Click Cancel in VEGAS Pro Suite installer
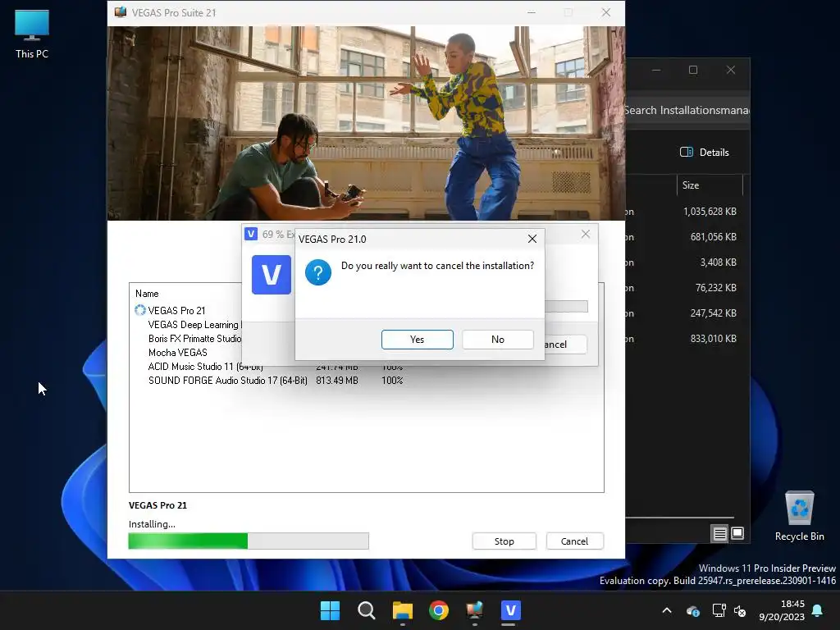The image size is (840, 630). pos(574,541)
